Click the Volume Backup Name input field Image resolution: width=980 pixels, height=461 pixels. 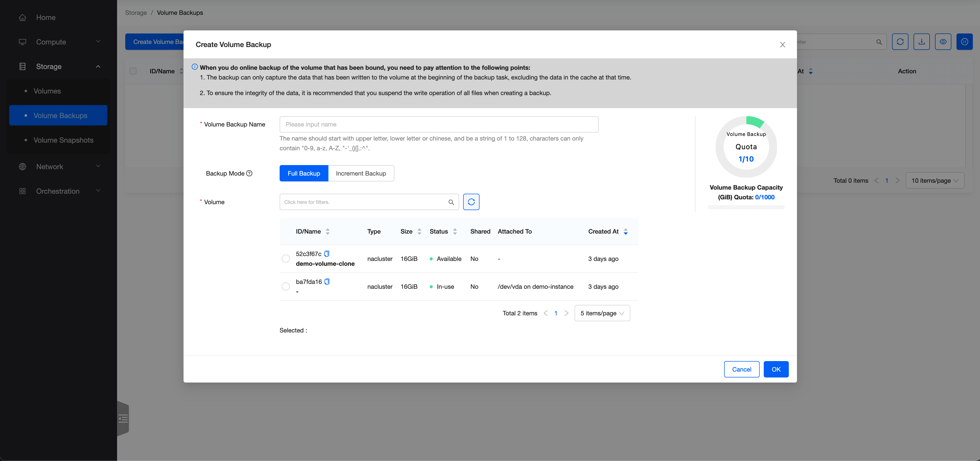click(438, 124)
